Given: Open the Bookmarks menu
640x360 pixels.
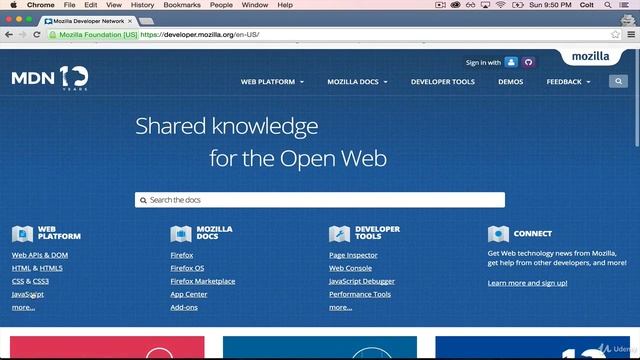Looking at the screenshot, I should pos(182,5).
